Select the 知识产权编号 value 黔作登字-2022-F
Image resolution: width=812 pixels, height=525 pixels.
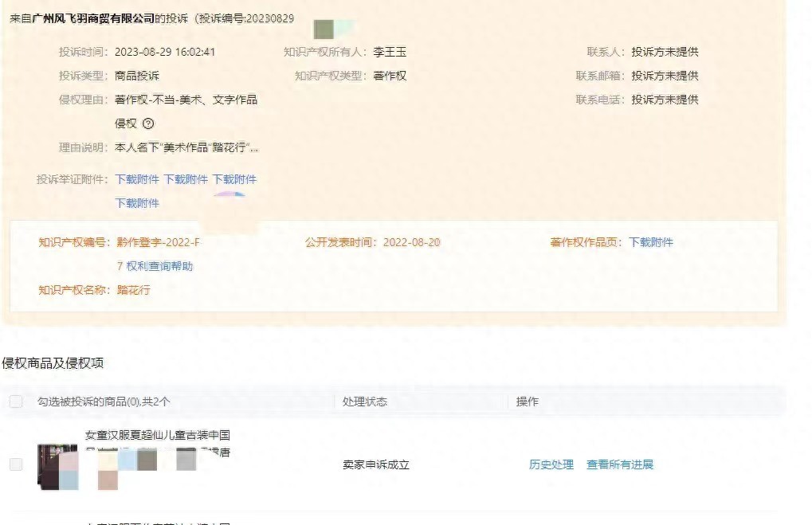click(x=158, y=242)
